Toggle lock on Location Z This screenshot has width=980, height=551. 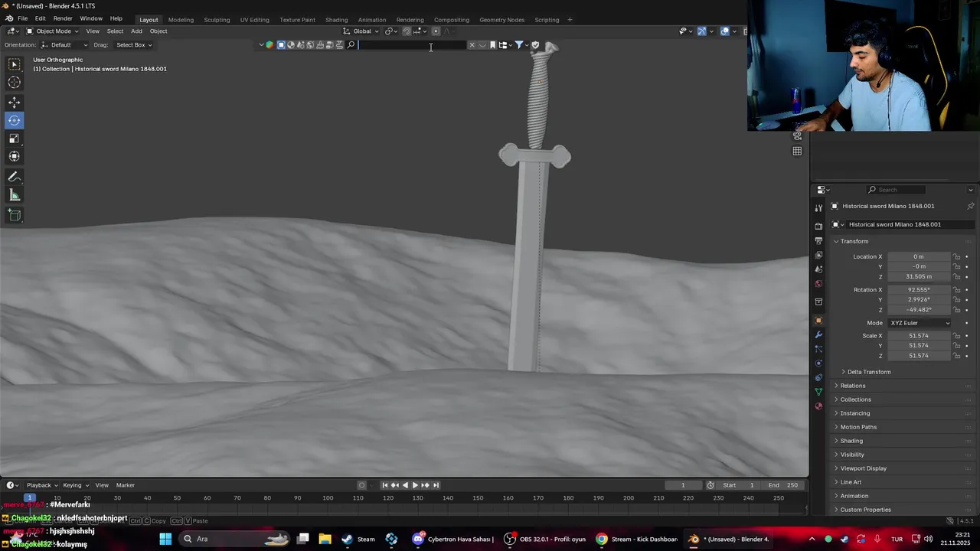pos(956,276)
